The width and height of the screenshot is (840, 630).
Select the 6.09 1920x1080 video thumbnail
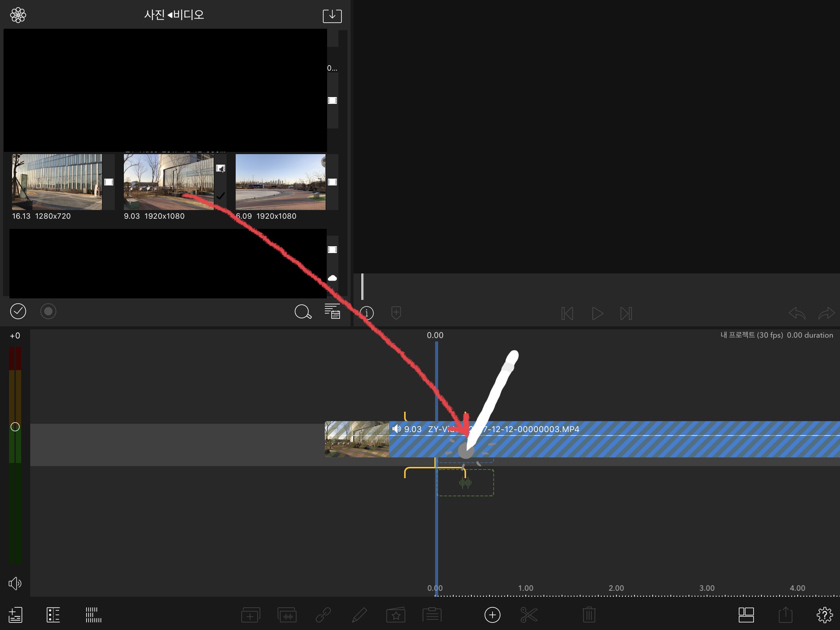[280, 182]
